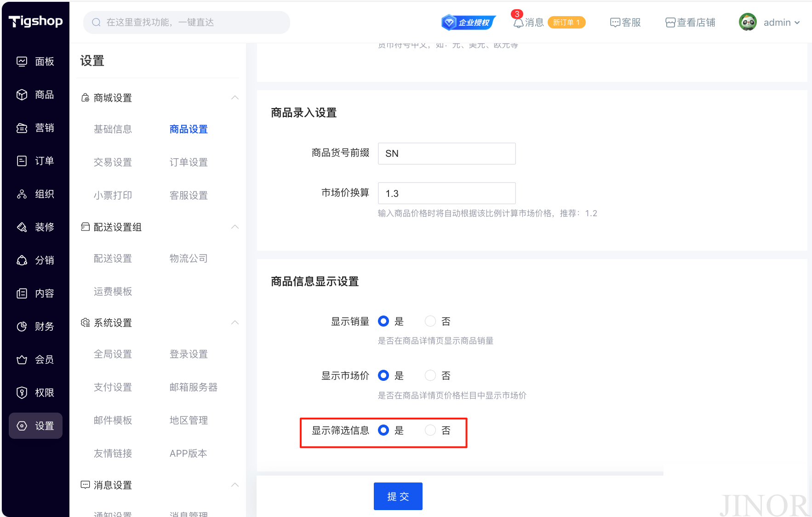Open 基础信息 settings page
Image resolution: width=812 pixels, height=517 pixels.
coord(113,129)
